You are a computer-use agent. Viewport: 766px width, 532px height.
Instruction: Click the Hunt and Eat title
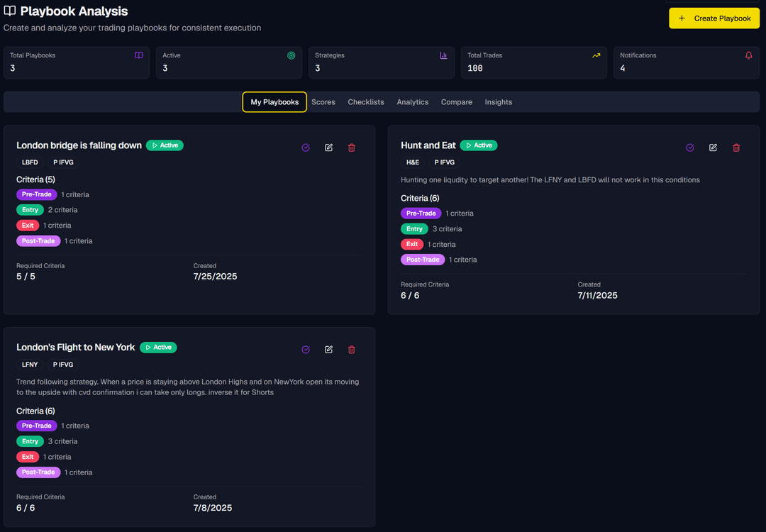(x=428, y=145)
